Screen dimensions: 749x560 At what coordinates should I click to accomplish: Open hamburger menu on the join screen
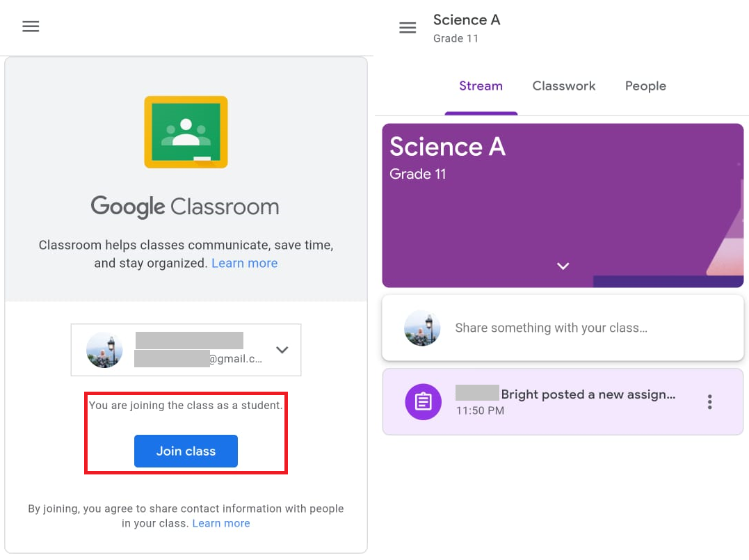[x=31, y=26]
